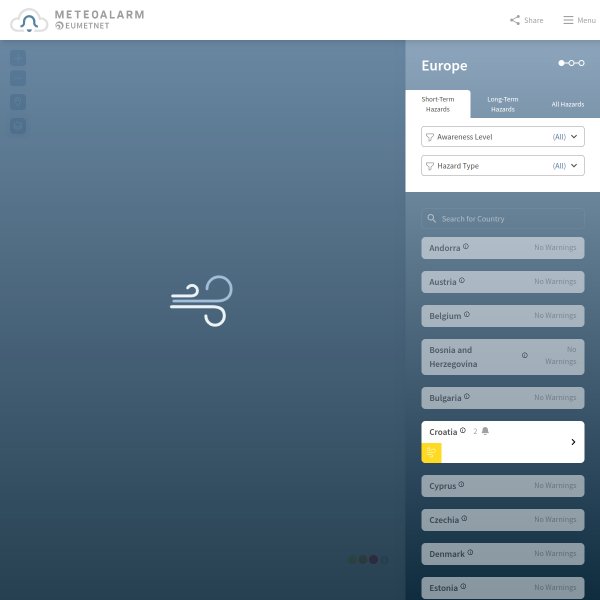The height and width of the screenshot is (600, 600).
Task: Open the Hazard Type filter dropdown
Action: [503, 166]
